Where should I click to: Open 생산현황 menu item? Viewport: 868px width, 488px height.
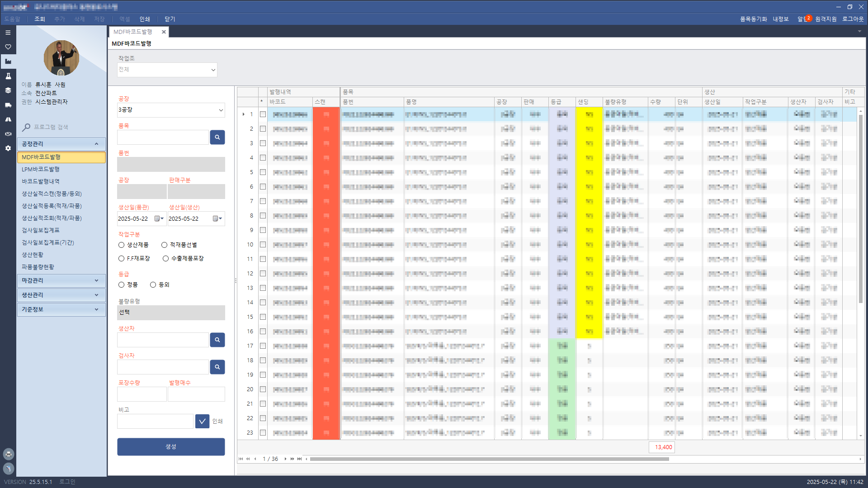(x=33, y=255)
